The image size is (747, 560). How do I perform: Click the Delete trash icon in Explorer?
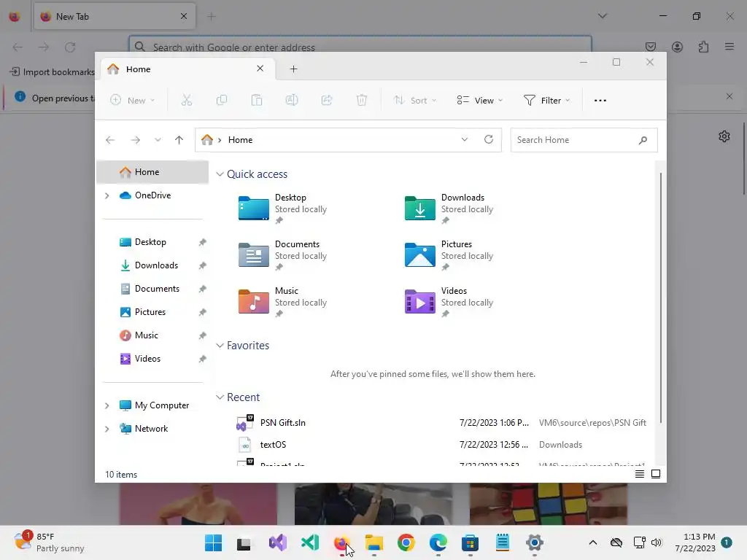[x=362, y=100]
